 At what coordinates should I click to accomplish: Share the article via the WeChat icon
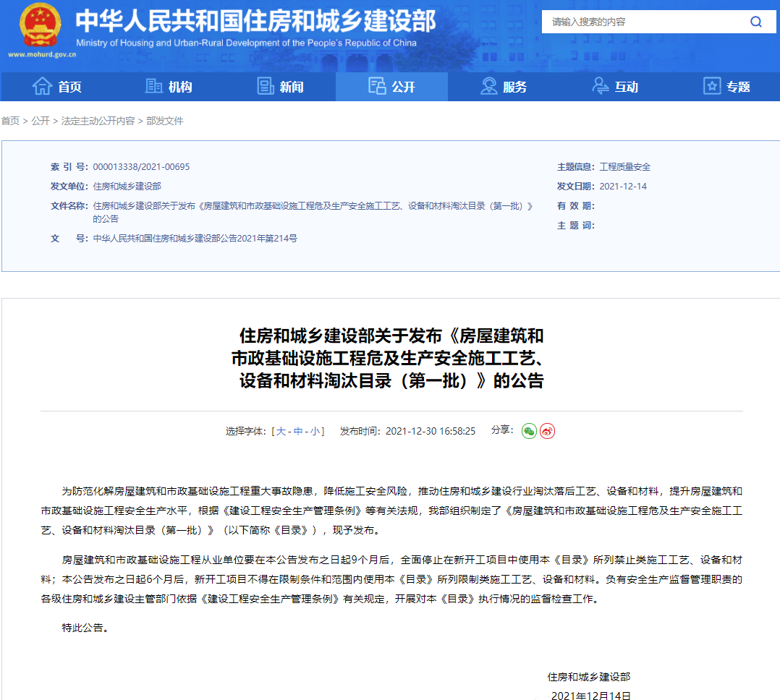[x=529, y=431]
